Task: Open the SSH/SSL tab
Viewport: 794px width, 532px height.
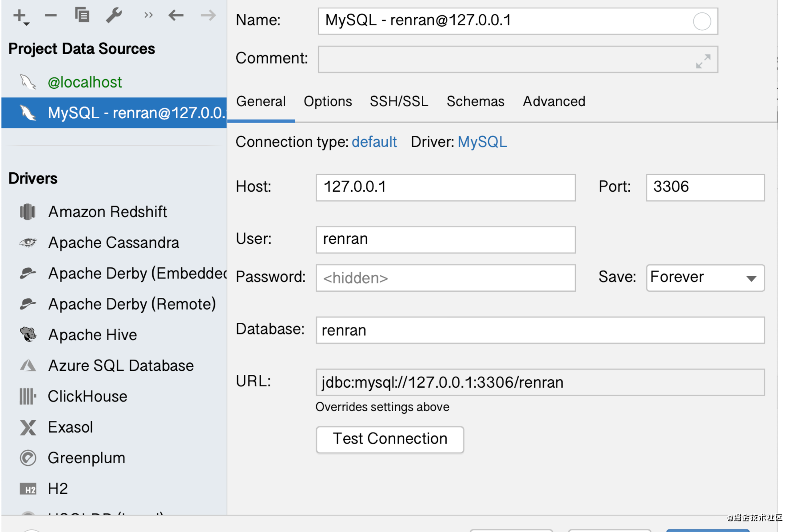Action: click(x=399, y=102)
